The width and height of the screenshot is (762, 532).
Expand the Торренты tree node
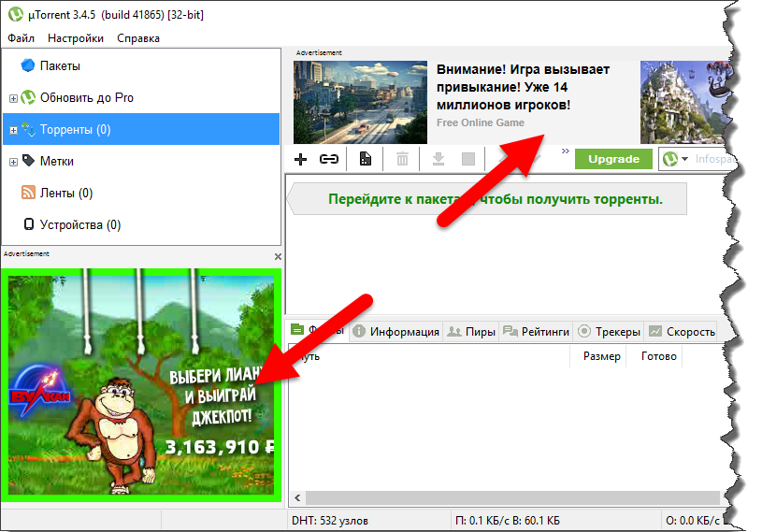click(x=13, y=130)
